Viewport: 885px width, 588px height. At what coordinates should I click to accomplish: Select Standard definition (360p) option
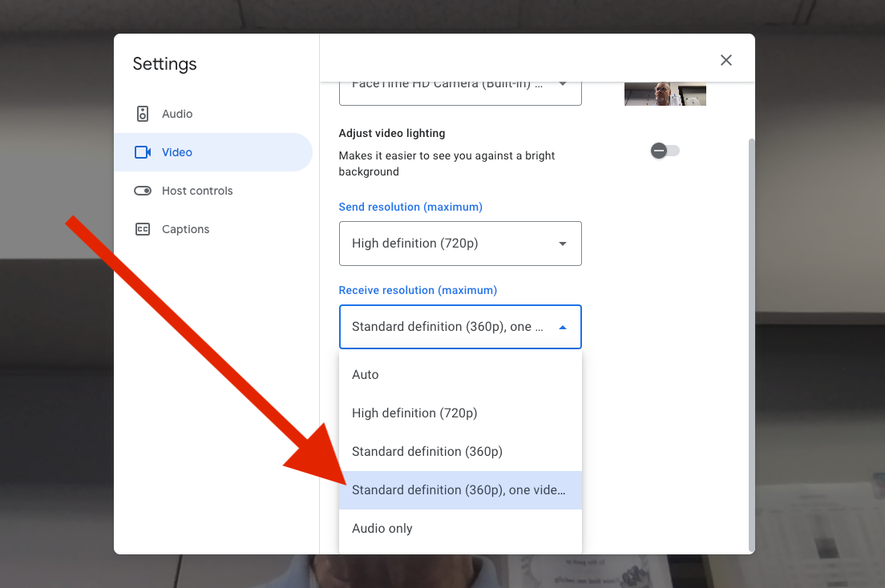coord(427,452)
